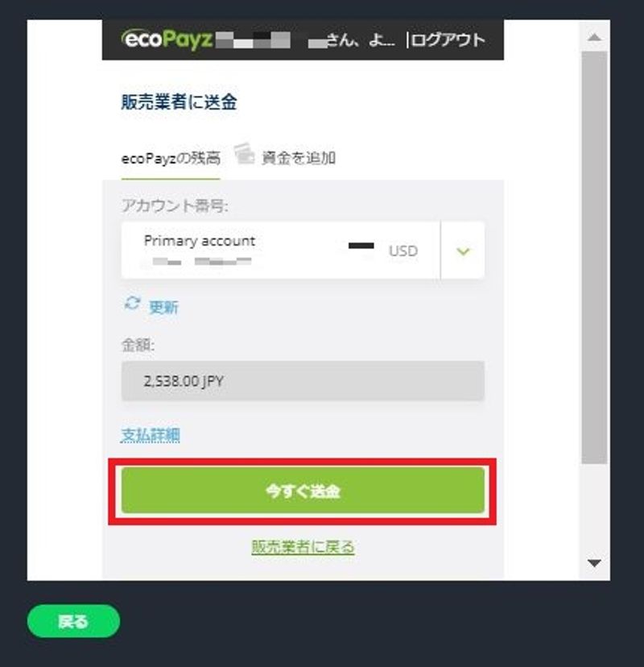644x667 pixels.
Task: Click the green 戻る back button
Action: (73, 621)
